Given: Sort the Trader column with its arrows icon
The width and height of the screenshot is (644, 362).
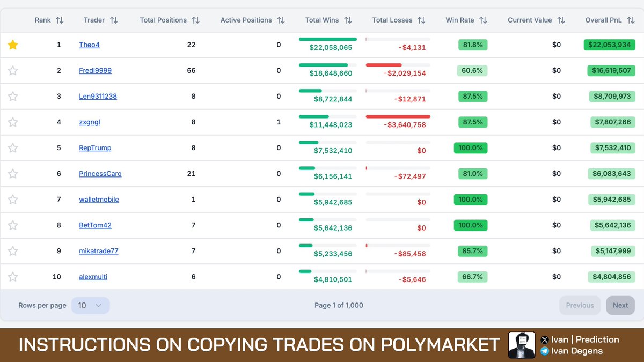Looking at the screenshot, I should (x=114, y=20).
